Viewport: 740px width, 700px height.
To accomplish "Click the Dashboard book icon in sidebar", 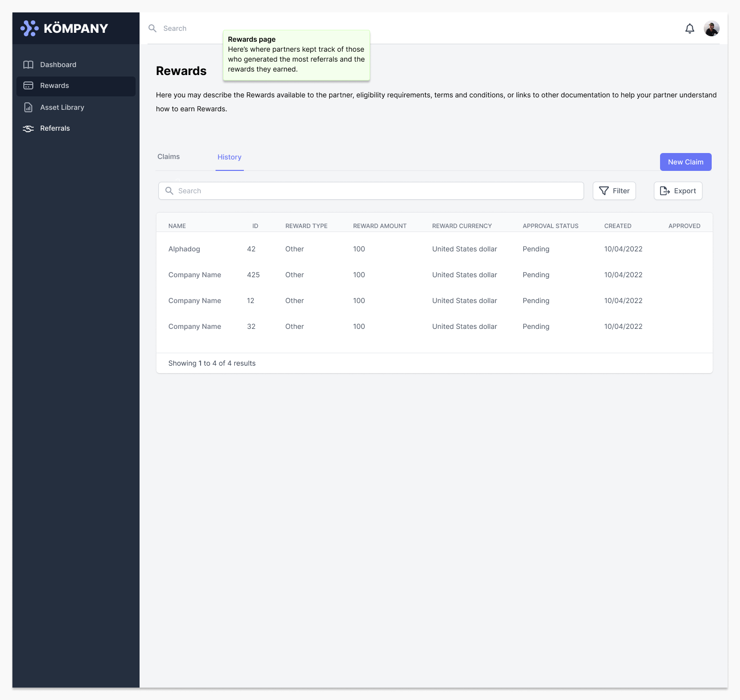I will tap(28, 65).
